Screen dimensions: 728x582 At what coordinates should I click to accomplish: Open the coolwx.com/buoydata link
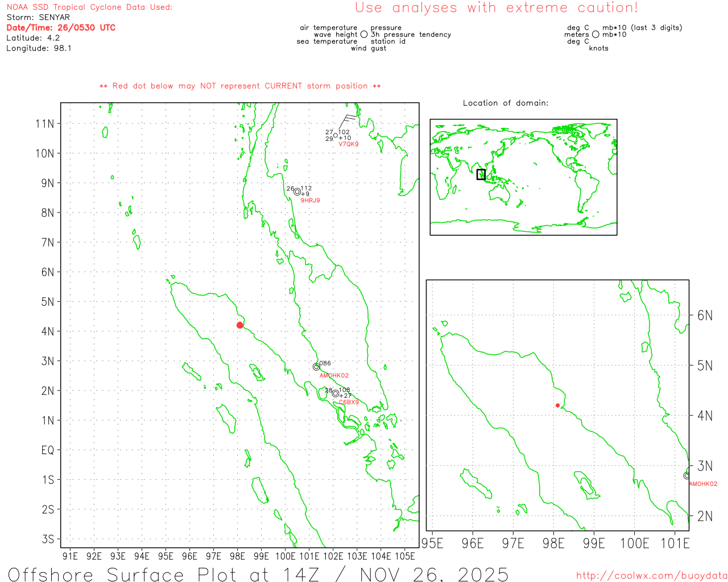click(x=651, y=576)
